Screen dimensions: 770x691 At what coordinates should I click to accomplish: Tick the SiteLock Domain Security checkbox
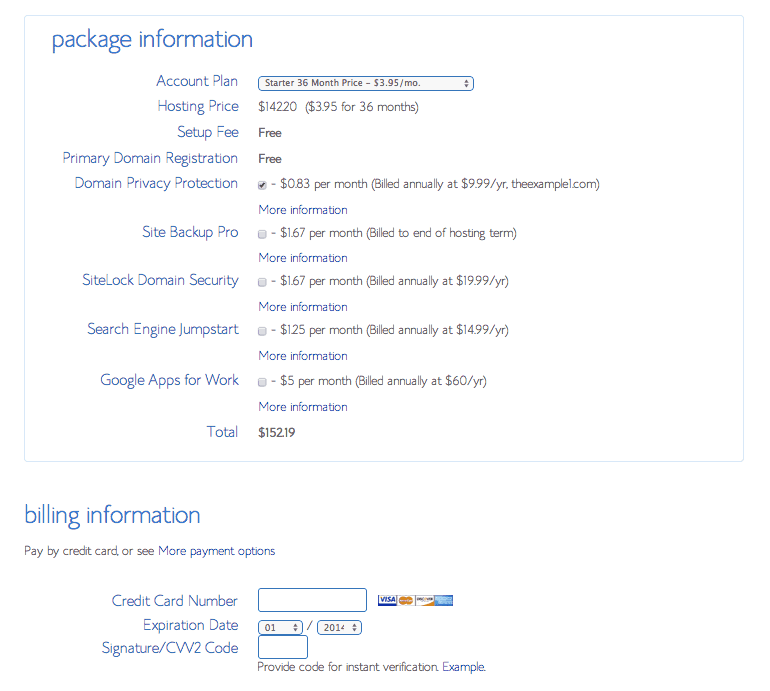(262, 282)
